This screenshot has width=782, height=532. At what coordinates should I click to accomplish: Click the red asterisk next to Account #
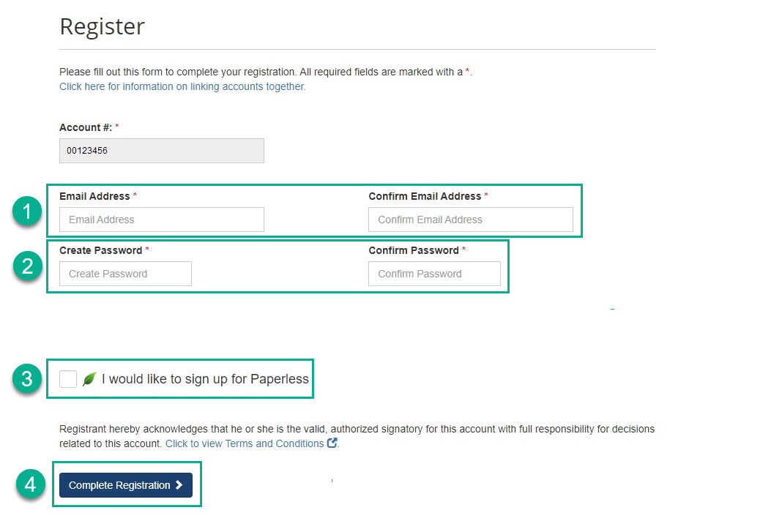pos(116,127)
